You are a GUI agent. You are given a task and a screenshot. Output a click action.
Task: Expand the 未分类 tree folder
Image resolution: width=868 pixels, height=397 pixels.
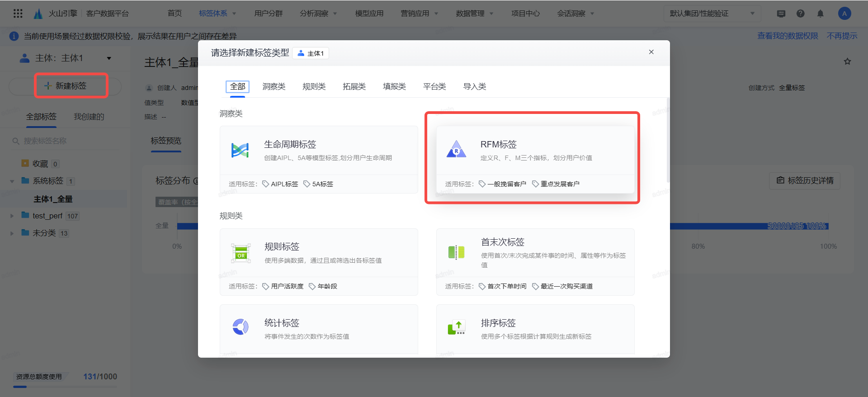pyautogui.click(x=12, y=233)
